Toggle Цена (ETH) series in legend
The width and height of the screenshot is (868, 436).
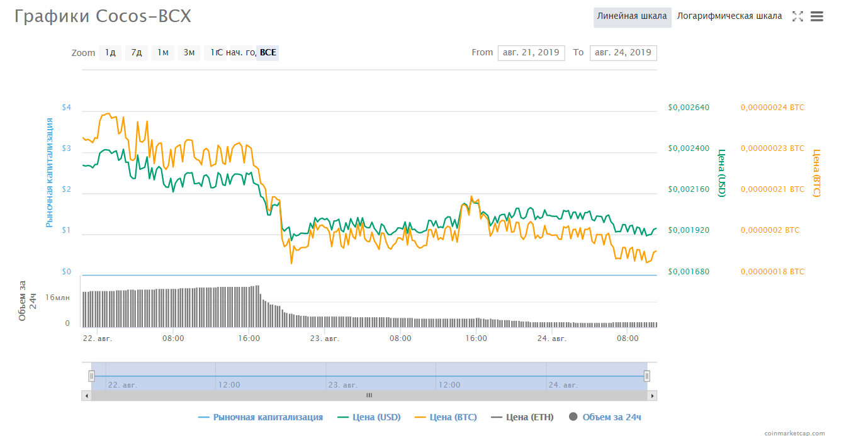pyautogui.click(x=522, y=417)
